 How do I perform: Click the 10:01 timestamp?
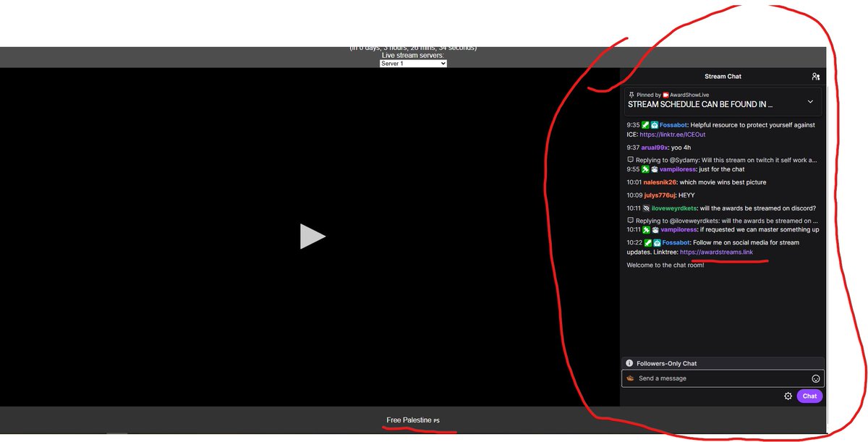[x=634, y=182]
